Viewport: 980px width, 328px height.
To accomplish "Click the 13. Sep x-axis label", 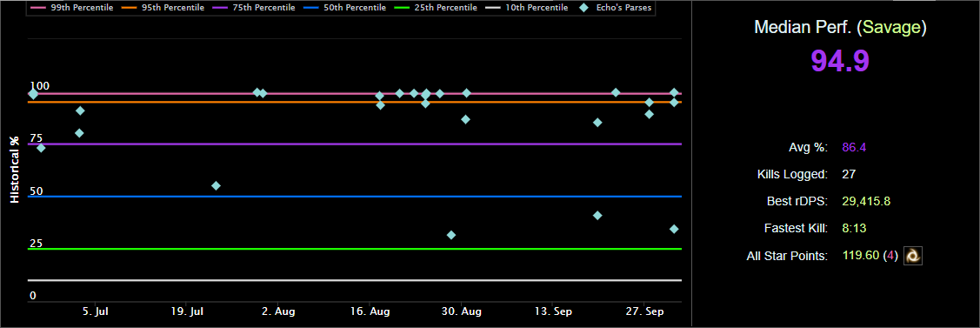I will pyautogui.click(x=554, y=311).
